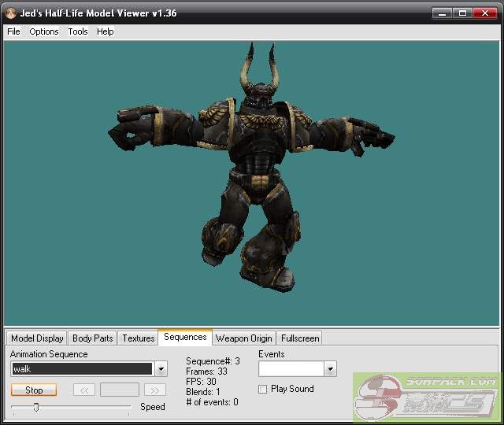Open the Events dropdown list

pyautogui.click(x=330, y=369)
